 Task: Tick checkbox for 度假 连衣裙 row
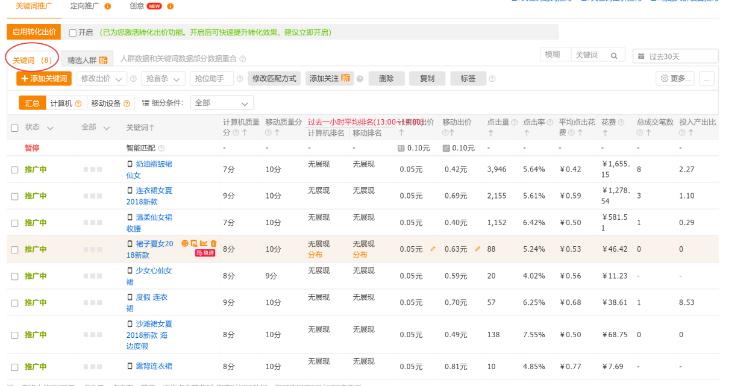[x=14, y=303]
